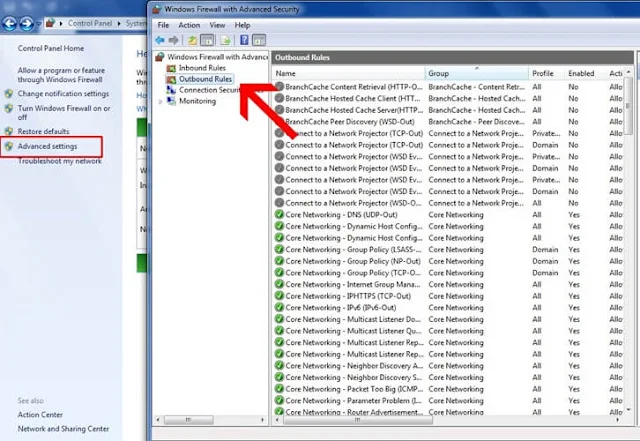Click green icon of Packet Too Big rule
Image resolution: width=640 pixels, height=441 pixels.
279,389
